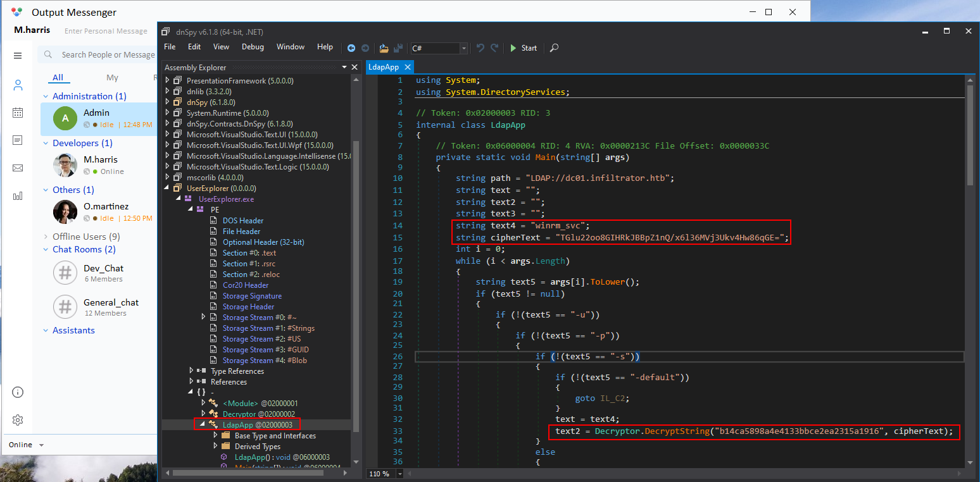Click the hamburger menu icon in Messenger

pyautogui.click(x=18, y=56)
